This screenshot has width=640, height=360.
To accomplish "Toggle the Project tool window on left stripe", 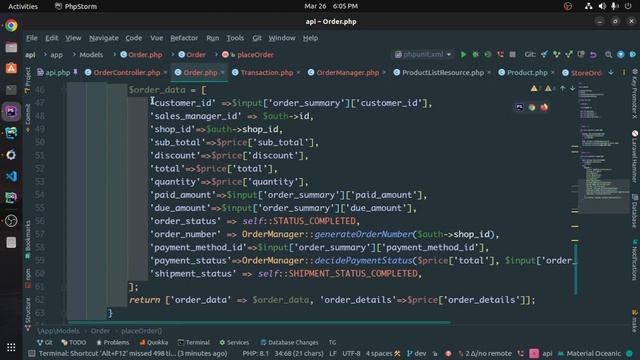I will tap(28, 80).
